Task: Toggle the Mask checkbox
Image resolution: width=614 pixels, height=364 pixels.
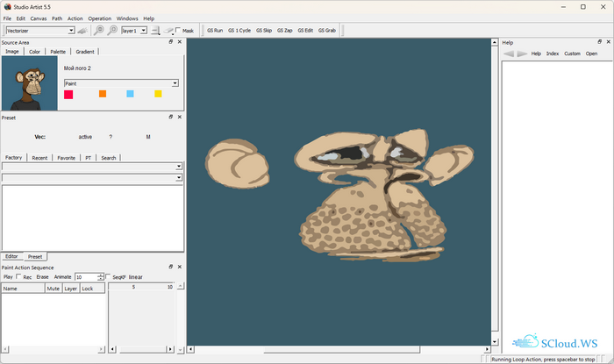Action: [x=178, y=30]
